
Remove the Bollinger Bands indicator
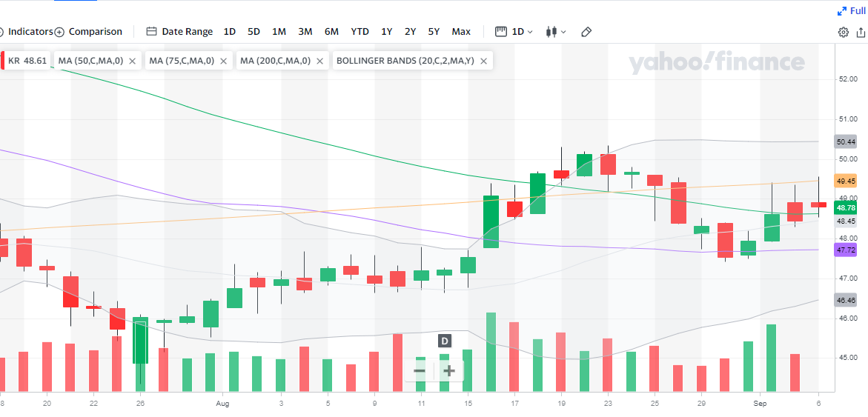coord(483,61)
